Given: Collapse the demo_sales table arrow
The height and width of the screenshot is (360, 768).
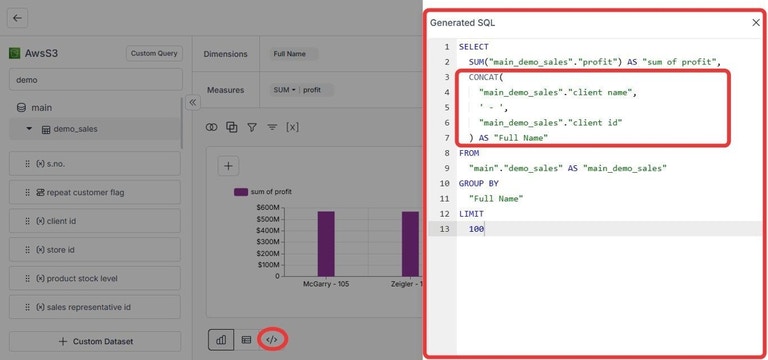Looking at the screenshot, I should [29, 129].
